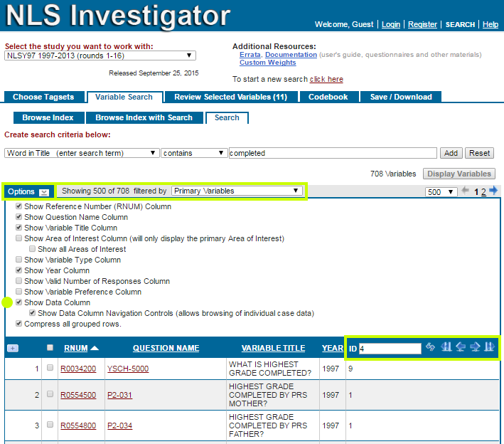Image resolution: width=504 pixels, height=444 pixels.
Task: Click the previous results page arrow
Action: click(x=465, y=191)
